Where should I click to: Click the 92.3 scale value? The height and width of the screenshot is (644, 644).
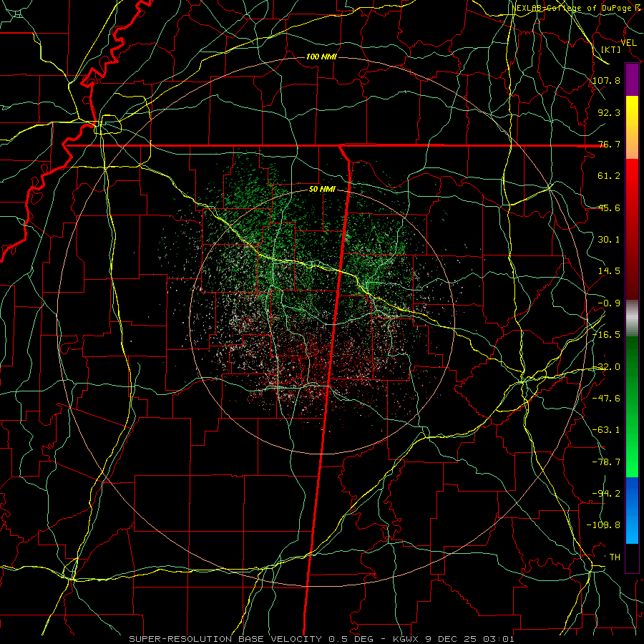pos(609,112)
